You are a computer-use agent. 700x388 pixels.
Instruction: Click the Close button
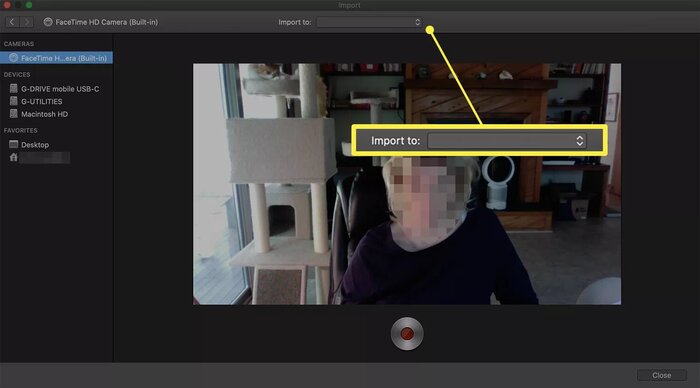click(x=662, y=375)
